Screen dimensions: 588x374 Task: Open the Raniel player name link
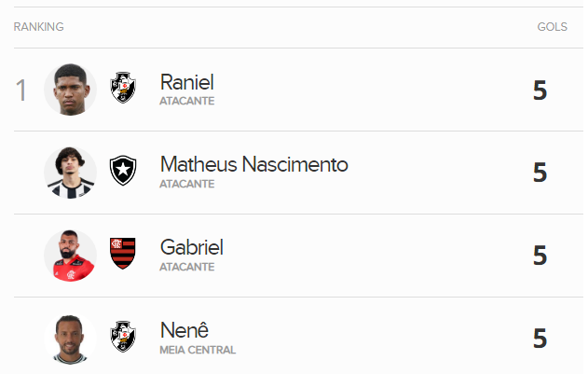(x=187, y=82)
